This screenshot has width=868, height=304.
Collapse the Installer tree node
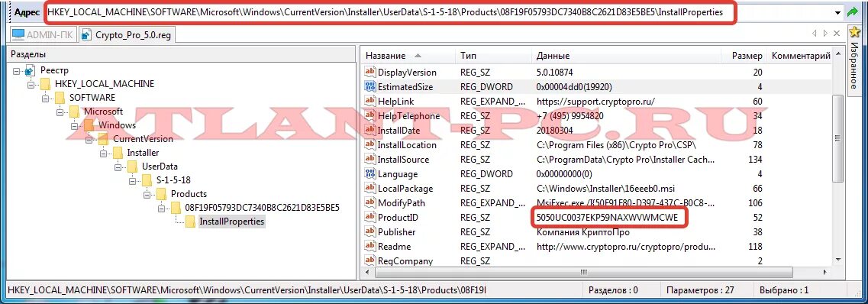[103, 153]
